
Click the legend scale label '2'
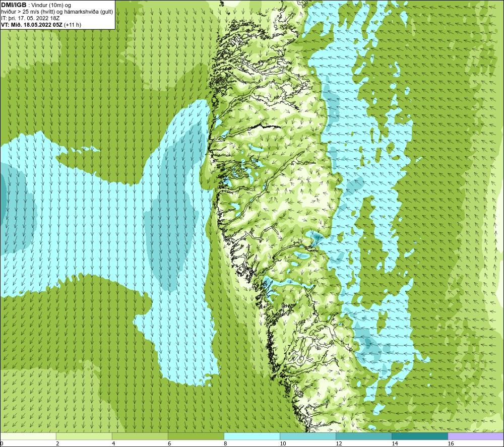(x=57, y=444)
